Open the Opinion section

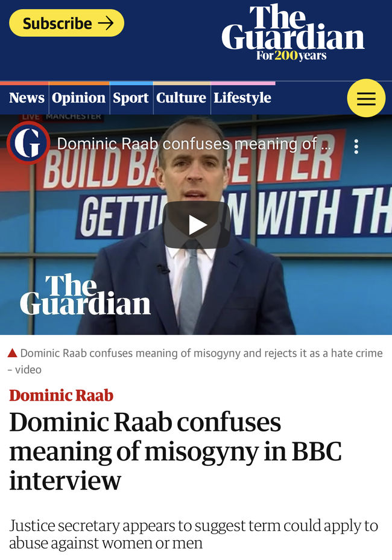[78, 98]
